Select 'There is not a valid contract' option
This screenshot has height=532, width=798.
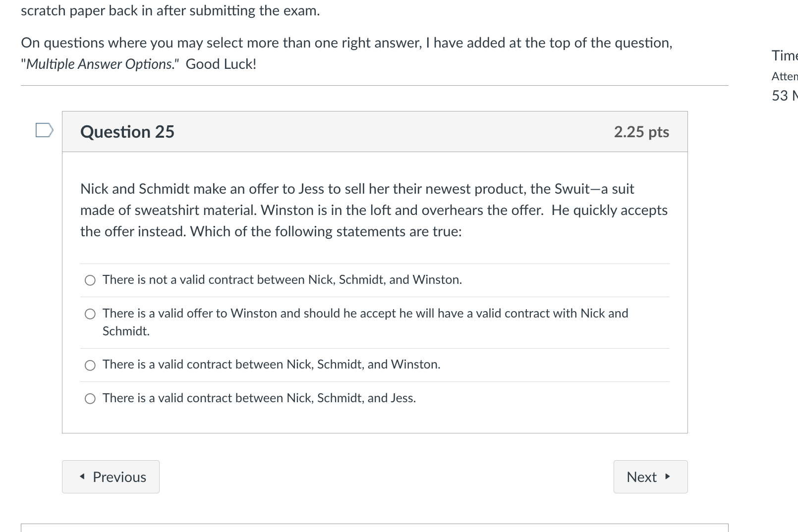tap(90, 280)
